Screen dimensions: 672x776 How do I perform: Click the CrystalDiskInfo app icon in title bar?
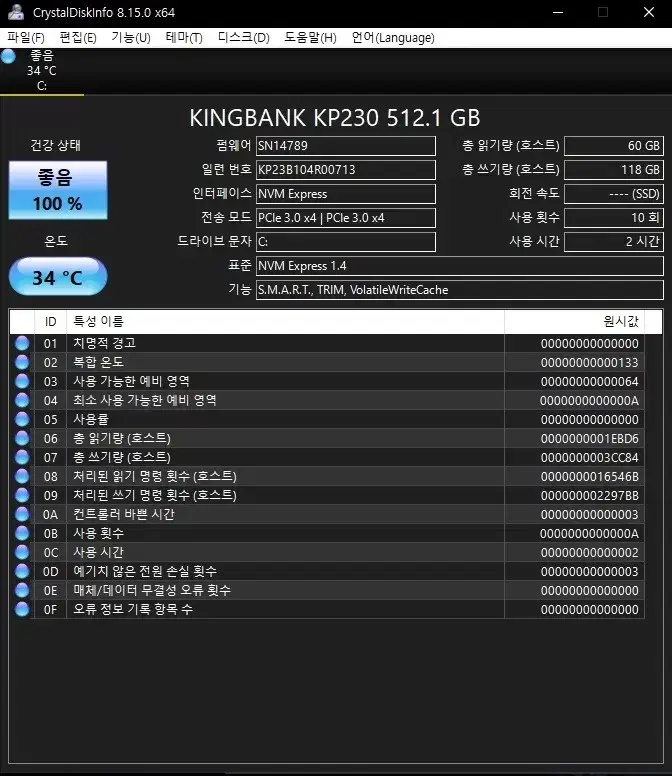16,12
